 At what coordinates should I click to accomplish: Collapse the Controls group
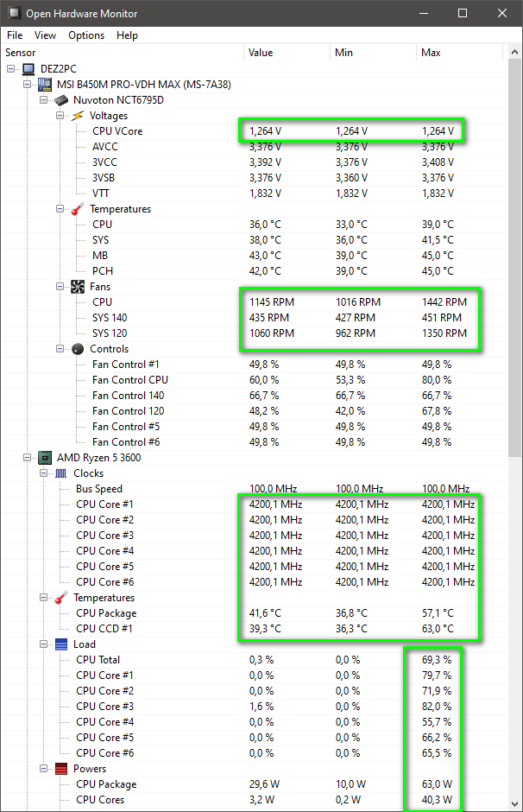pos(60,348)
